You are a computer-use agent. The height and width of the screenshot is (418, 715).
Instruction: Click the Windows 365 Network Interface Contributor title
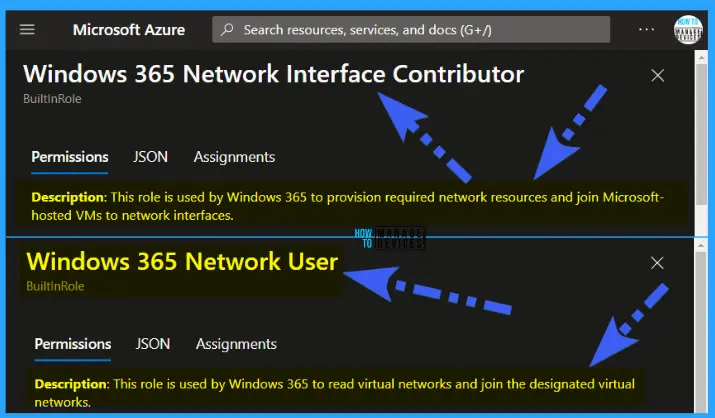pos(274,74)
